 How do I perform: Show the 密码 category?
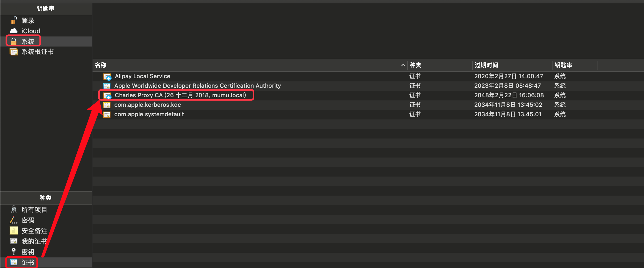(46, 220)
